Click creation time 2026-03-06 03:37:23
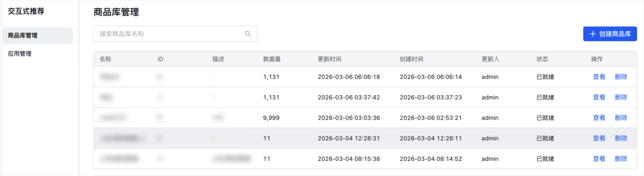This screenshot has width=644, height=176. [x=431, y=97]
